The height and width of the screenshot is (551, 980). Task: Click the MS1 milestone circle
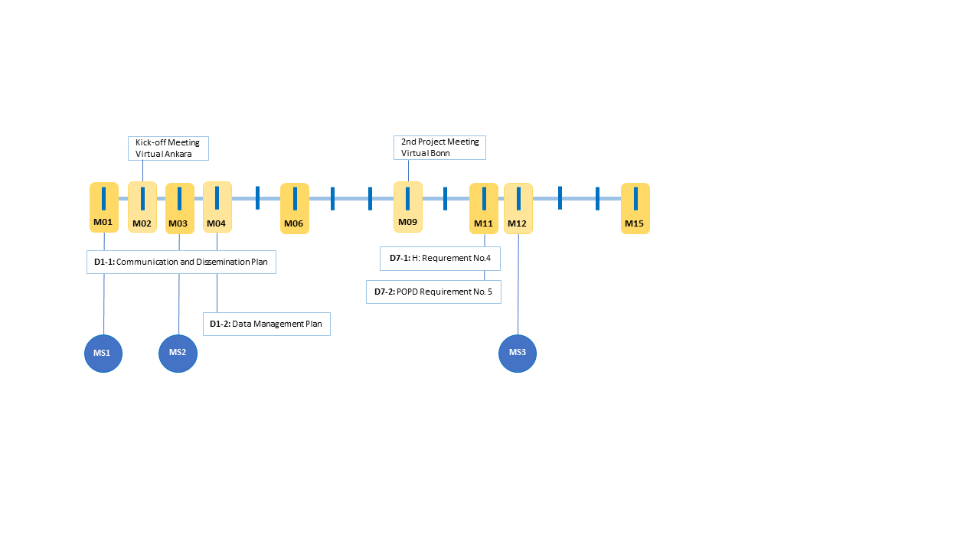click(x=103, y=354)
